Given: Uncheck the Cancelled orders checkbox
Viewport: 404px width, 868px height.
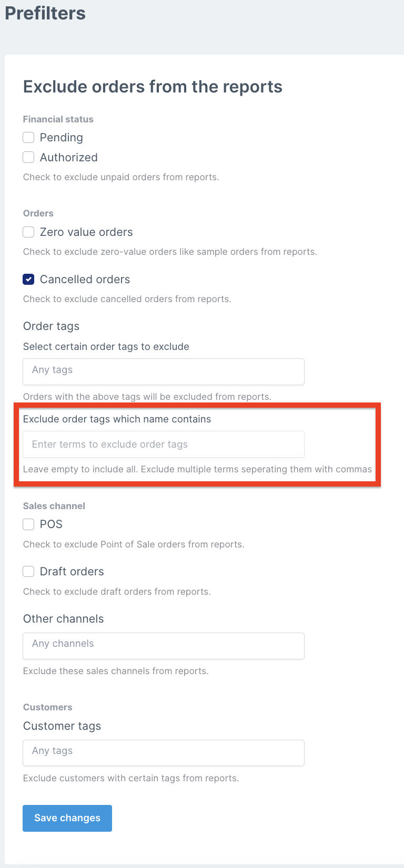Looking at the screenshot, I should tap(28, 280).
